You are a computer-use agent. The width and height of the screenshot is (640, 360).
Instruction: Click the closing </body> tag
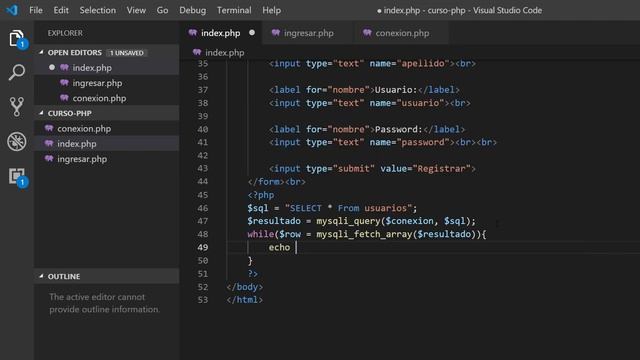click(x=244, y=287)
